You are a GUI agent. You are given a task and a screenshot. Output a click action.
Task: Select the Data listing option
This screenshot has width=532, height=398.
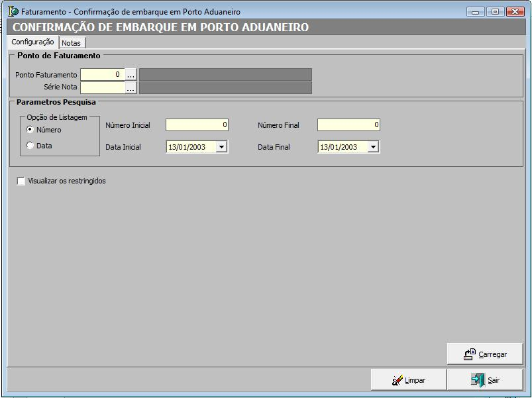30,146
